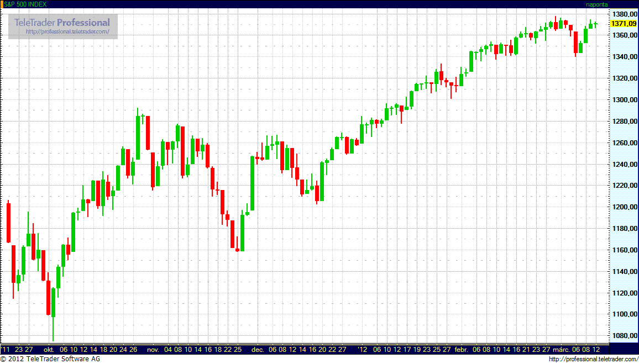Select the 'márc.' month marker on time axis
Screen dimensions: 639x364
(561, 350)
